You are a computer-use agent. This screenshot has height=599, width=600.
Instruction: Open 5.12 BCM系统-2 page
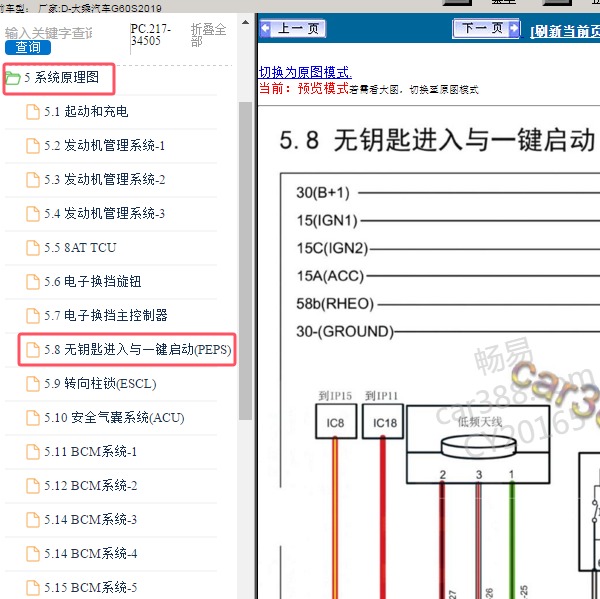coord(90,486)
